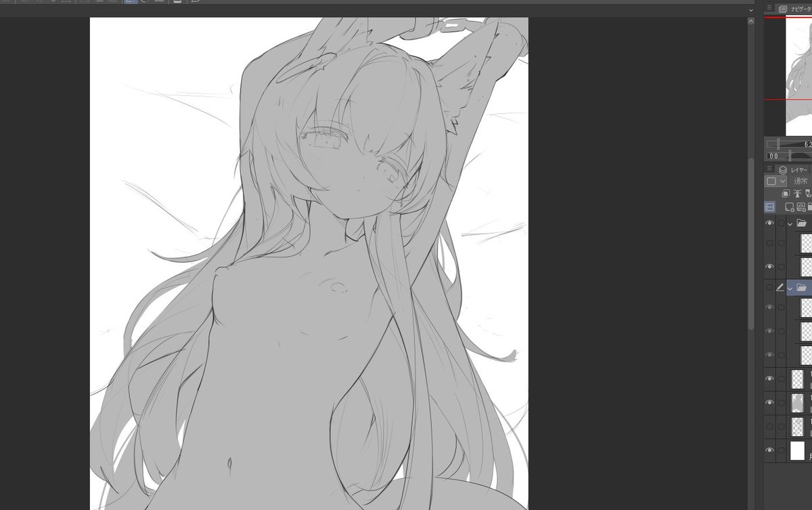Open the palette color square dropdown
Viewport: 812px width, 510px height.
[x=775, y=181]
